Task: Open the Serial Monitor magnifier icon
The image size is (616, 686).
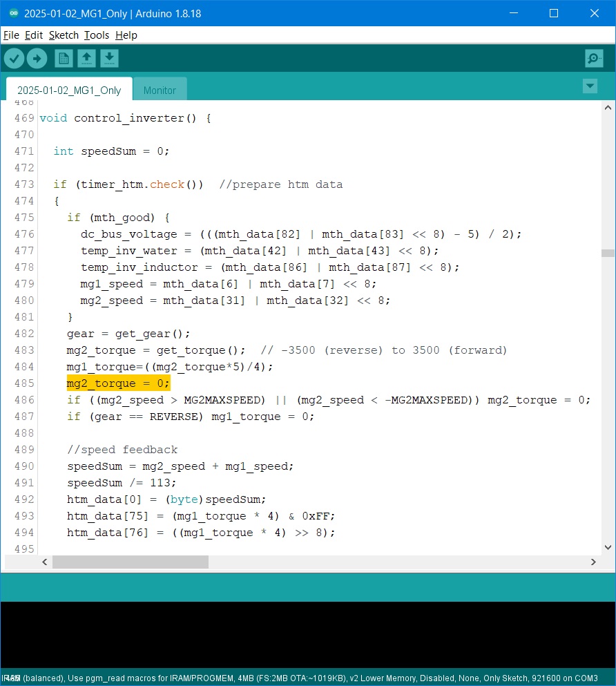Action: [594, 59]
